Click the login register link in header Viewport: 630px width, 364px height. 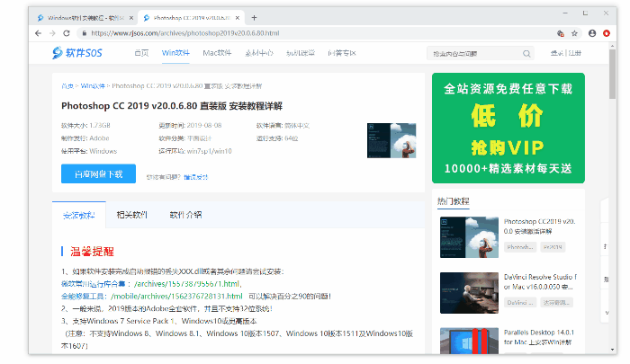coord(566,53)
